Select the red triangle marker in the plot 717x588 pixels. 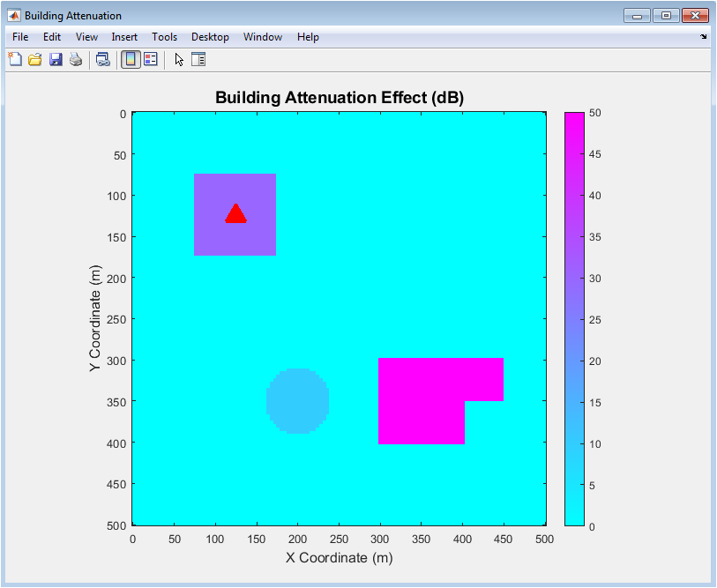[x=235, y=215]
